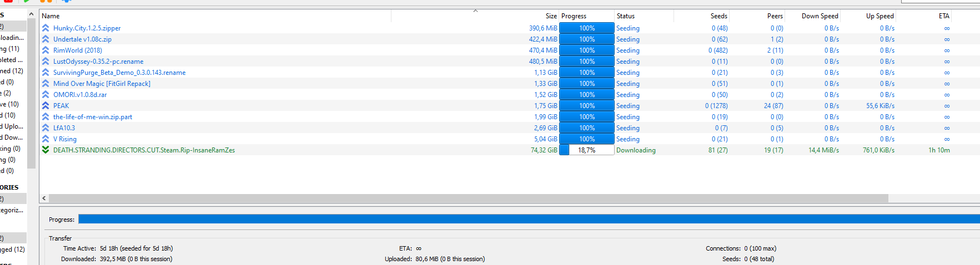
Task: Click the 100% progress bar of V Rising
Action: pos(587,139)
